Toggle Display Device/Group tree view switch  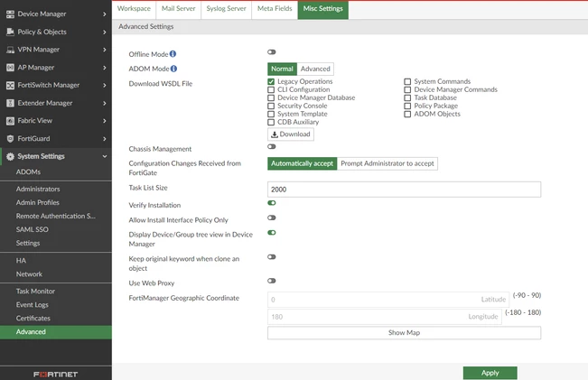tap(272, 232)
